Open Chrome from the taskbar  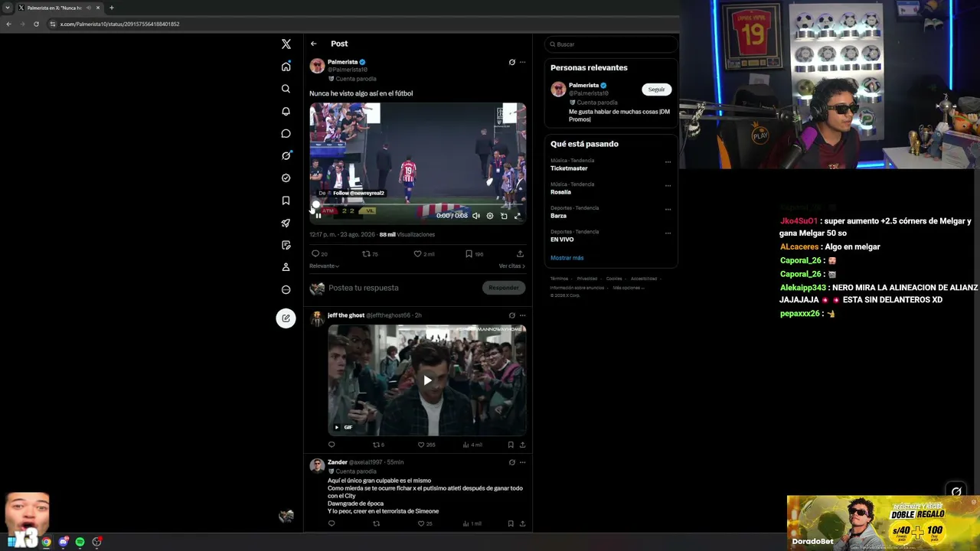coord(47,542)
